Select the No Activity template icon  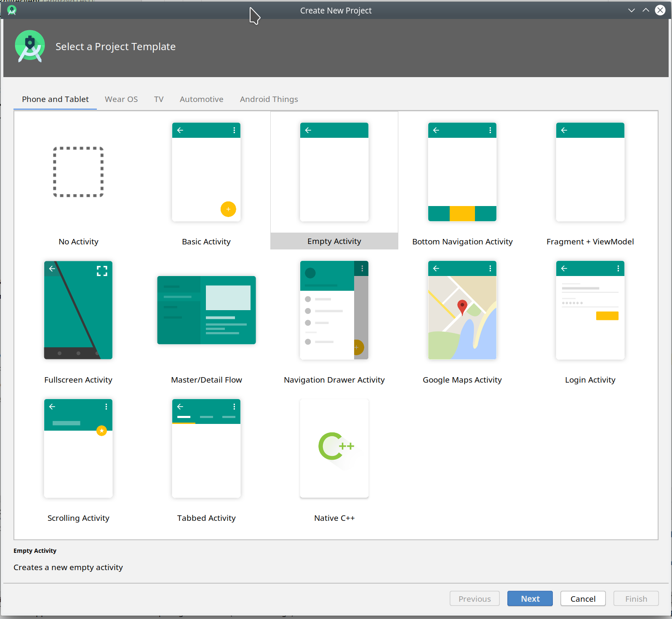78,172
